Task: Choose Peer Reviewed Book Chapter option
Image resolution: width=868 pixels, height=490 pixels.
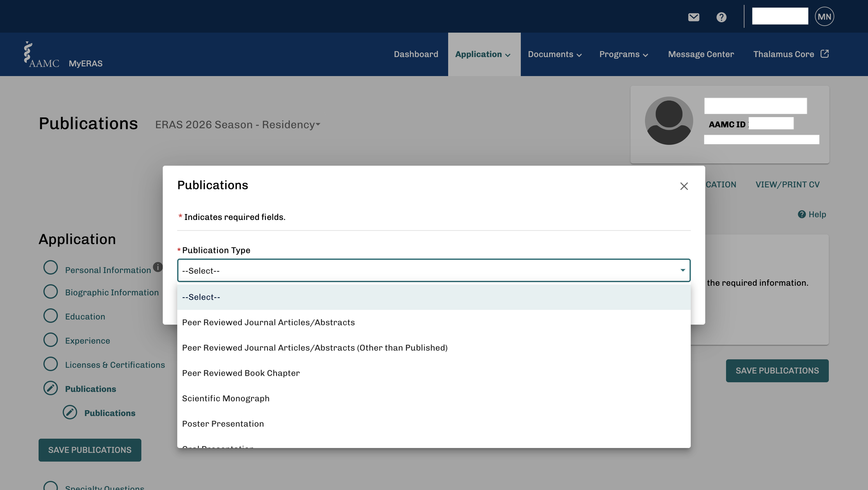Action: [241, 373]
